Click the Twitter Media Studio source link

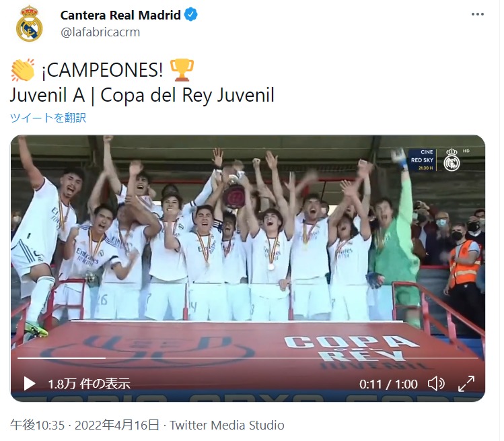coord(227,426)
